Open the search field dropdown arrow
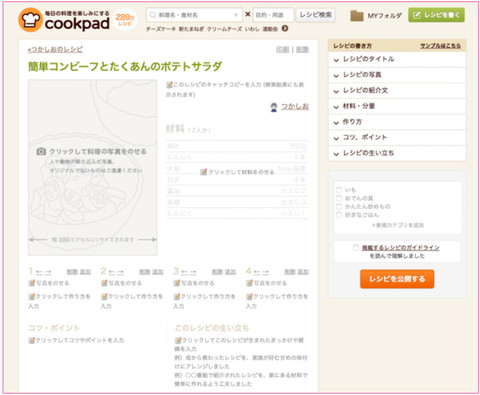 click(236, 15)
